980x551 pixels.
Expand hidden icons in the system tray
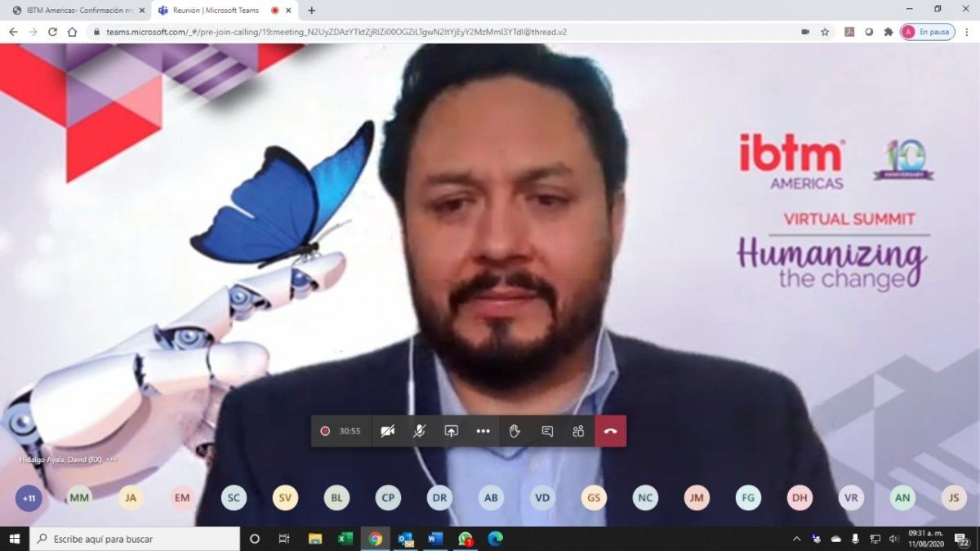pos(796,539)
